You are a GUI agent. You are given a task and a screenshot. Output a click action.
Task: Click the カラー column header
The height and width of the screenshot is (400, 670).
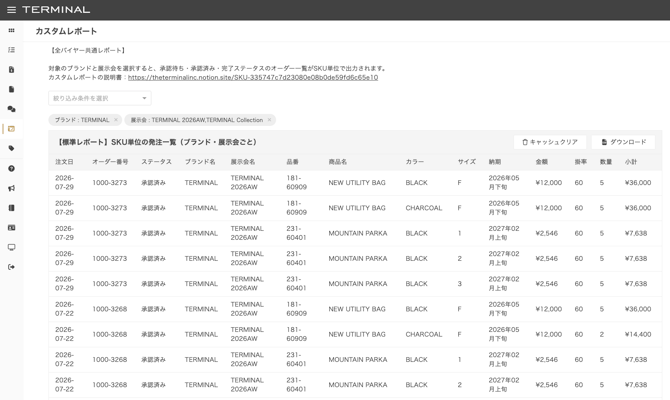[x=414, y=162]
